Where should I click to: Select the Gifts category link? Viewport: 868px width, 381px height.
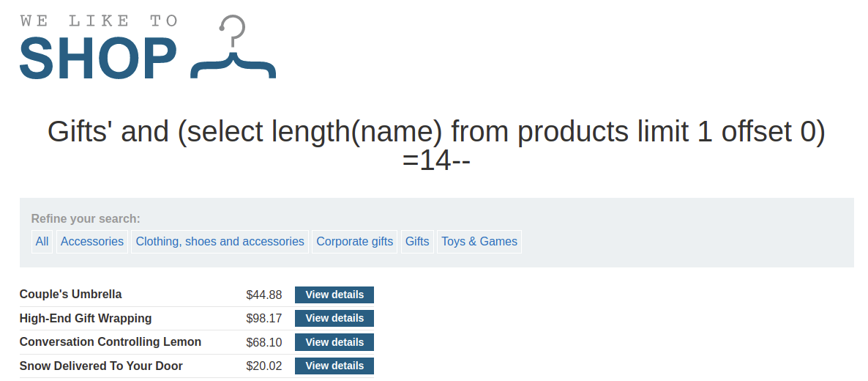pos(417,241)
